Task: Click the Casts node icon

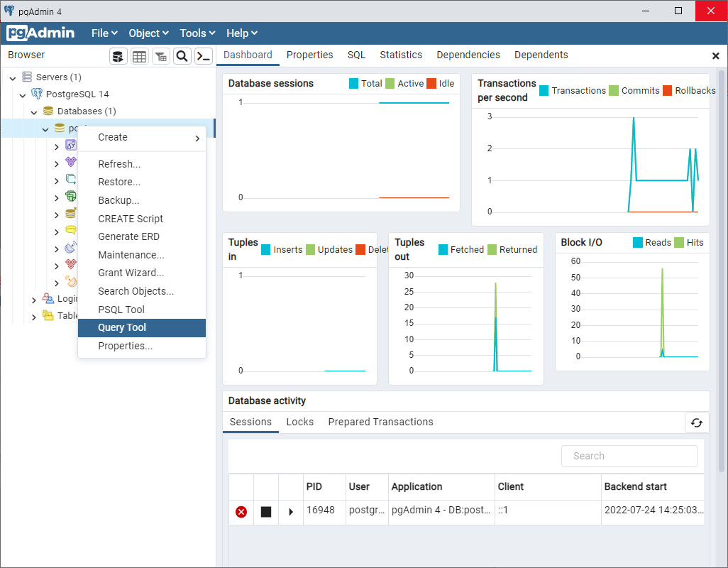Action: click(x=70, y=145)
